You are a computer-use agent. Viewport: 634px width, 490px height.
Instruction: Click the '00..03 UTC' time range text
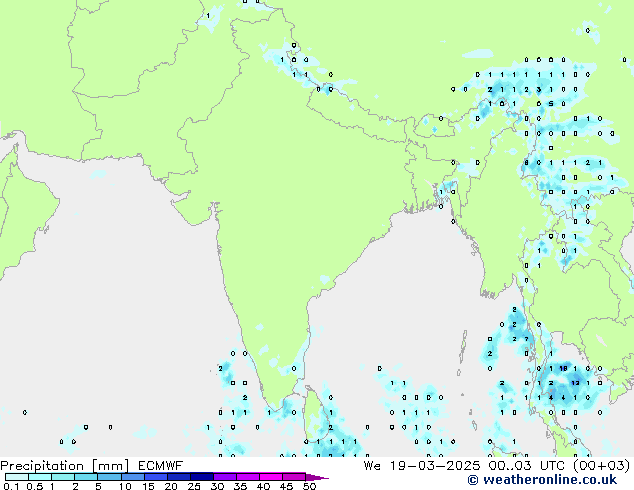tap(527, 466)
